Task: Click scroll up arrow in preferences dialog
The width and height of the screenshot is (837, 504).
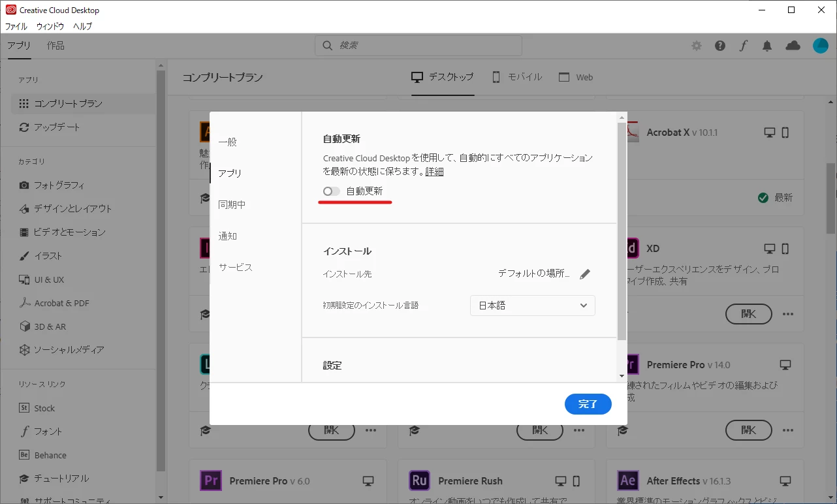Action: pos(622,118)
